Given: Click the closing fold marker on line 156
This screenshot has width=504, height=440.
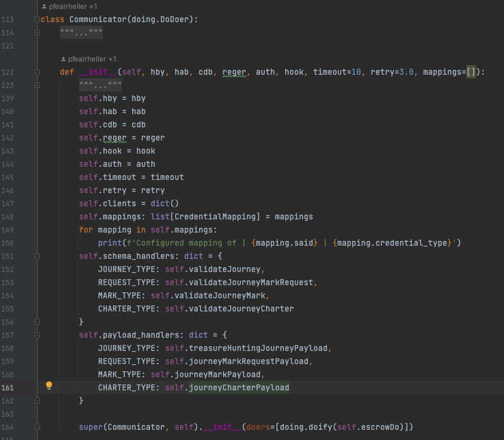Looking at the screenshot, I should [37, 322].
